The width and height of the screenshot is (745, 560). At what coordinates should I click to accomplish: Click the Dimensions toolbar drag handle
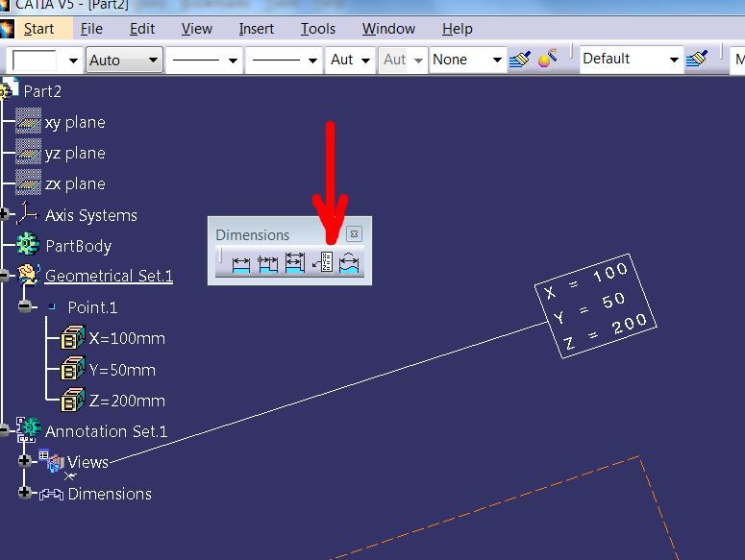point(220,256)
